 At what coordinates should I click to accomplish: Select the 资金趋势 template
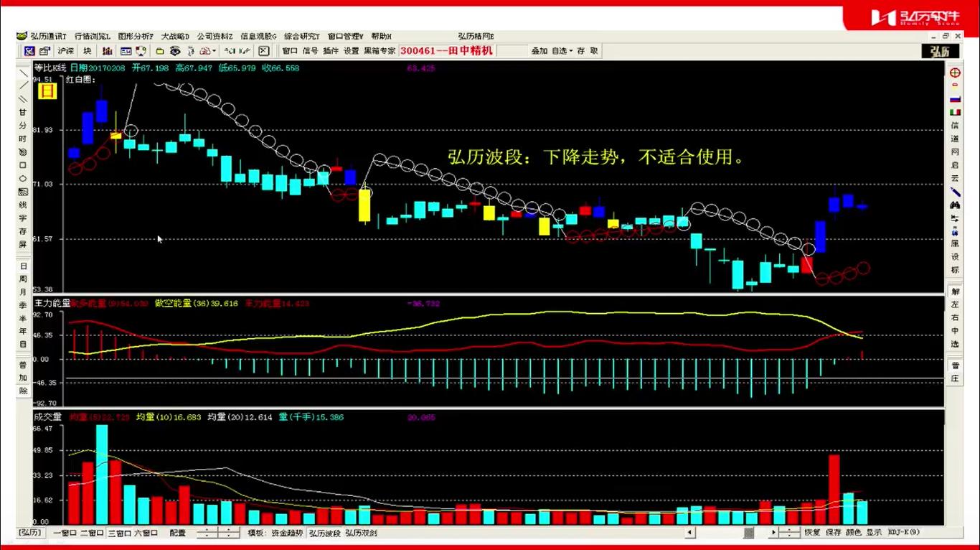tap(287, 533)
